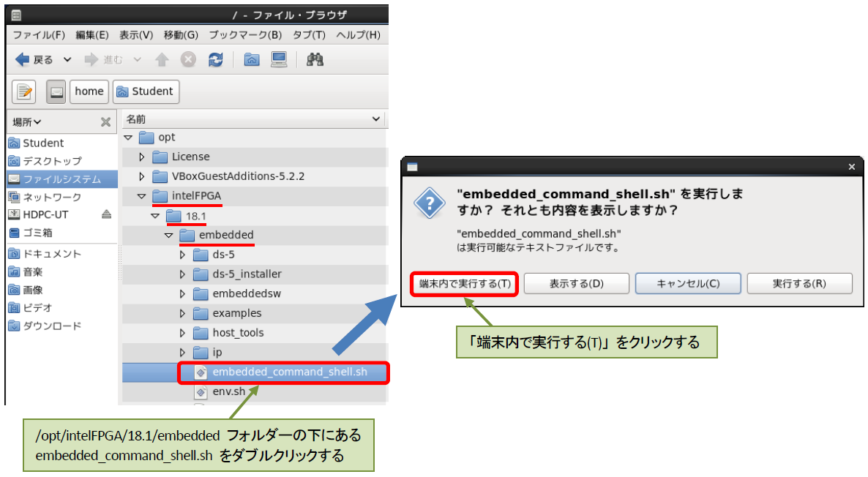
Task: Close the places sidebar panel
Action: pos(105,121)
